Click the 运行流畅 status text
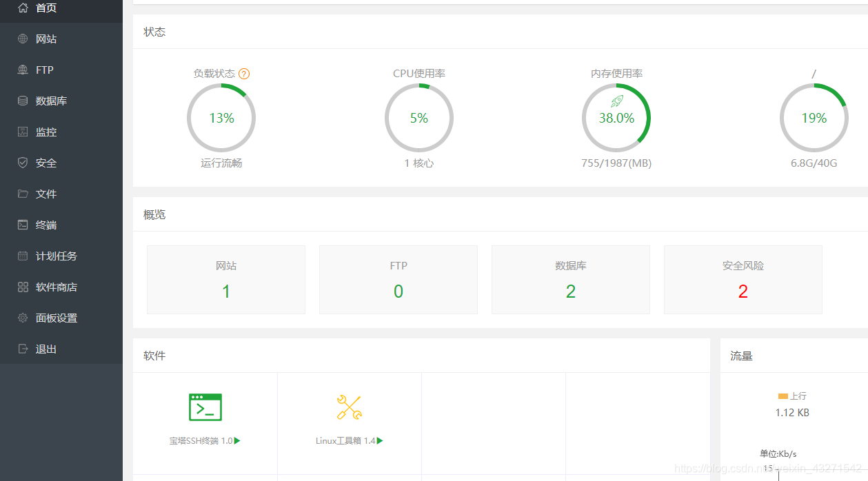The image size is (868, 481). click(x=221, y=163)
